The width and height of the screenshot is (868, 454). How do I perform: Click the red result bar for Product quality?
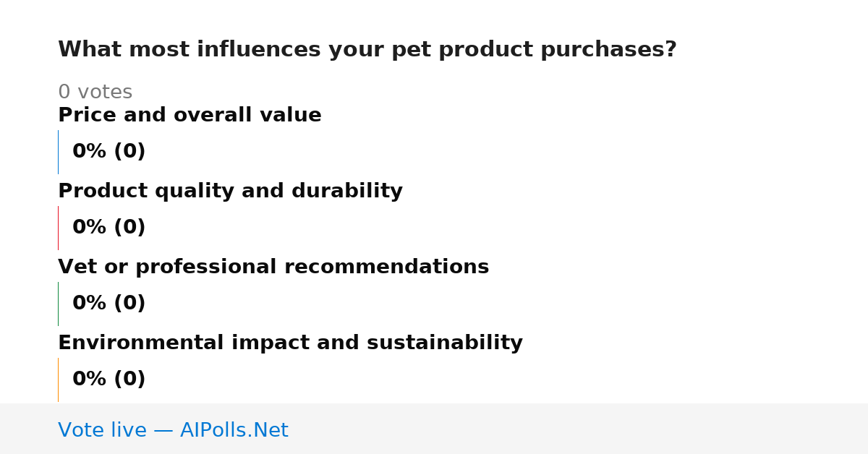point(58,228)
